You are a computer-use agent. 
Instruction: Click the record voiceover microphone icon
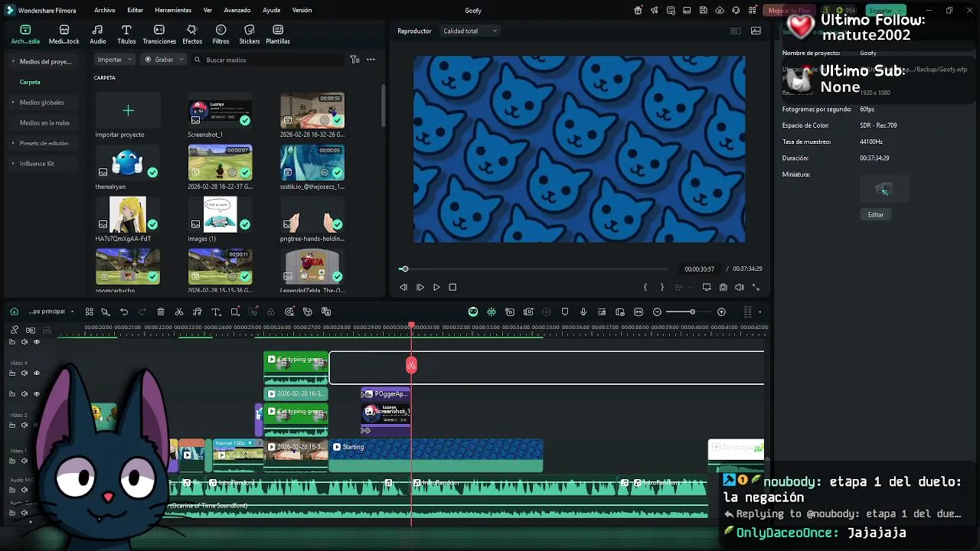click(x=583, y=311)
